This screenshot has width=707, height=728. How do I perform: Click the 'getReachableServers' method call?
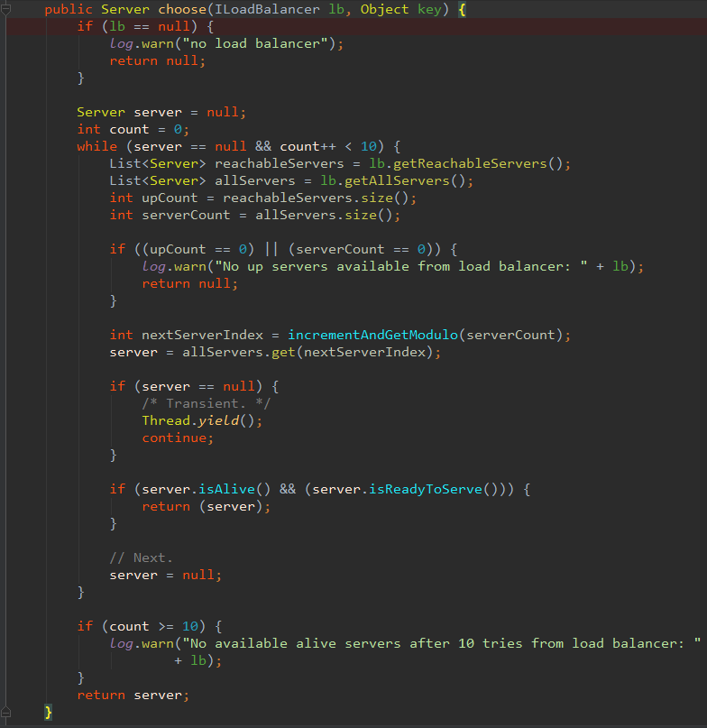(x=470, y=164)
